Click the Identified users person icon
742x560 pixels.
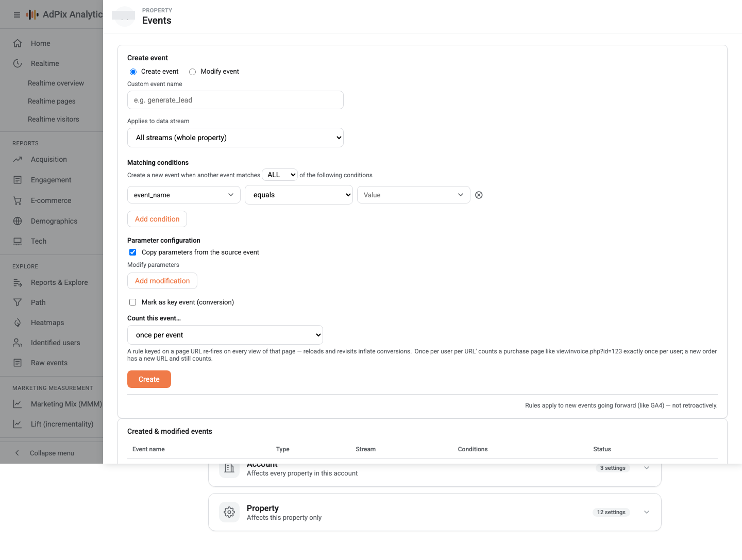click(x=18, y=343)
